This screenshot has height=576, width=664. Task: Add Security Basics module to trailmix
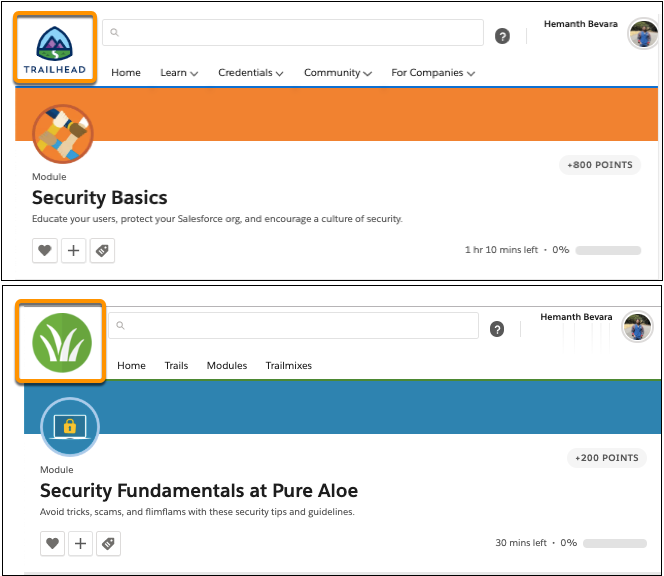coord(74,250)
